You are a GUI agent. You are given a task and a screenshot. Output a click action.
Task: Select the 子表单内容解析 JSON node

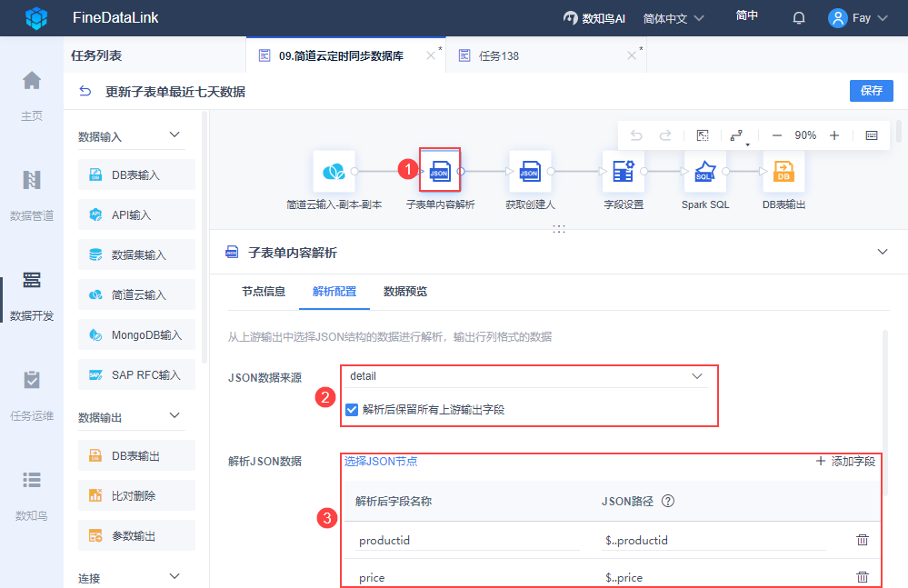pyautogui.click(x=440, y=170)
